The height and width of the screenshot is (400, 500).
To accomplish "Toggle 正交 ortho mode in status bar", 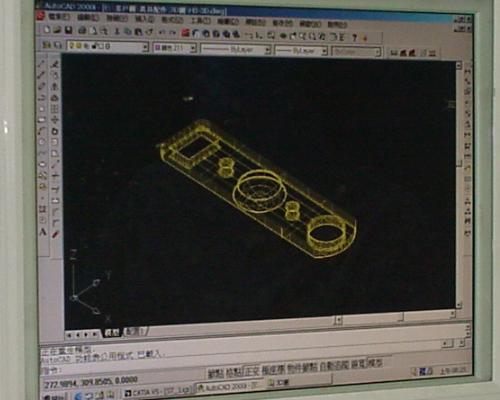I will coord(252,371).
